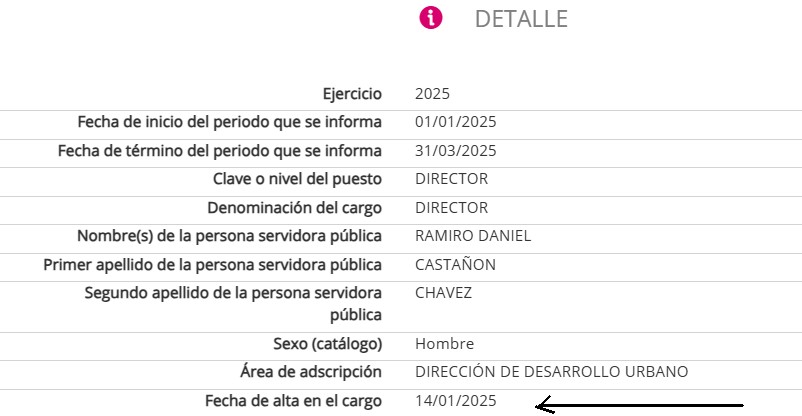Click the 'Denominación del cargo' label
Screen dimensions: 802x416
[294, 208]
